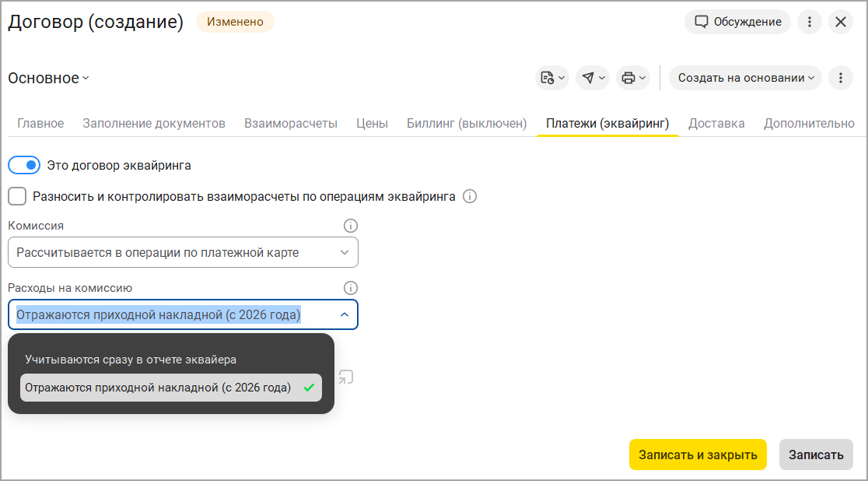This screenshot has height=481, width=868.
Task: Check Разносить и контролировать взаиморасчеты checkbox
Action: click(17, 196)
